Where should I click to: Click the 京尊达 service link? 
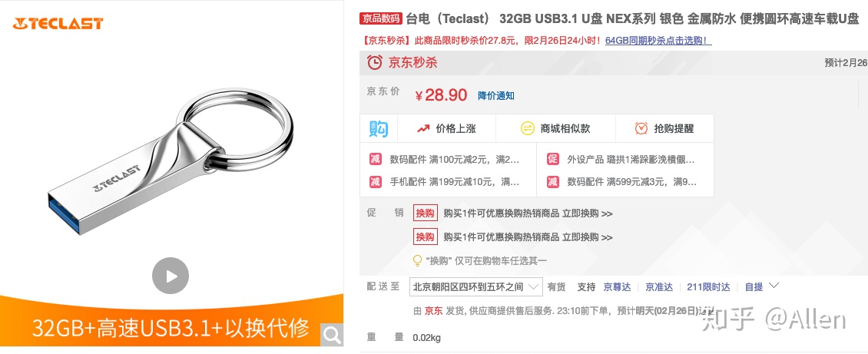tap(617, 287)
